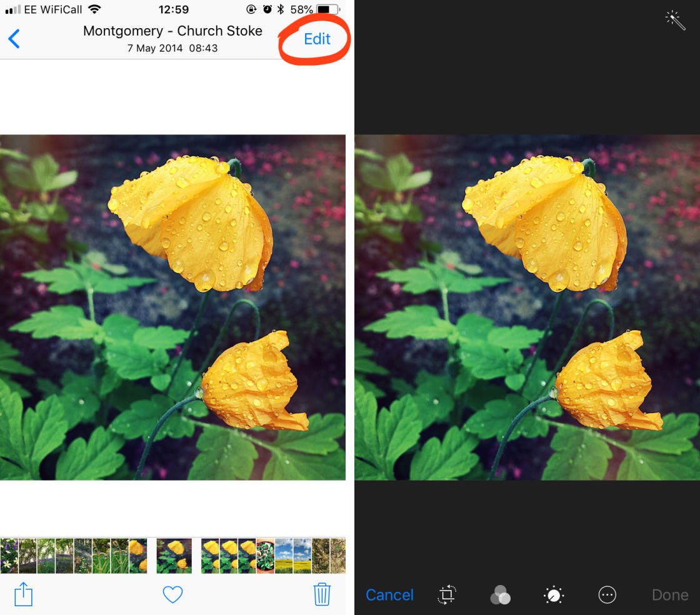
Task: Tap the Wi-Fi status icon
Action: [94, 9]
